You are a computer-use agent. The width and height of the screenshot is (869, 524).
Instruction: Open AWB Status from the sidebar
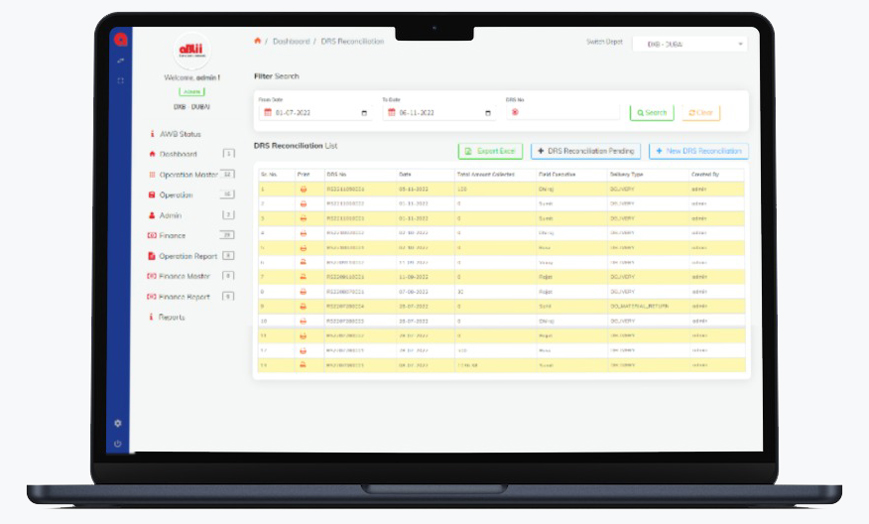tap(180, 134)
